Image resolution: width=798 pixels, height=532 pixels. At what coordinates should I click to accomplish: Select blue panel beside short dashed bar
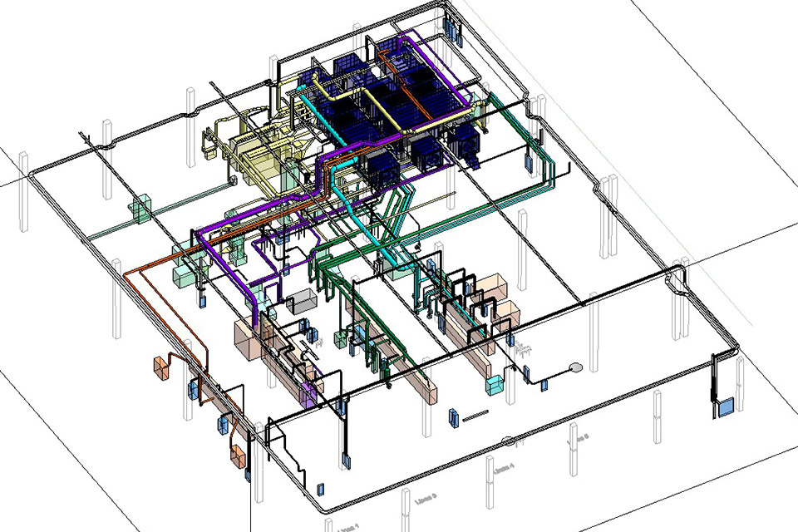coord(453,417)
